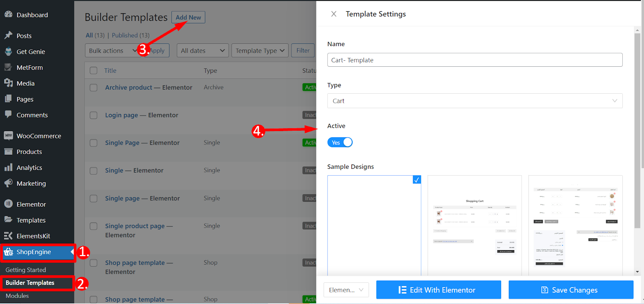Open the Builder Templates submenu item
This screenshot has width=644, height=304.
point(30,283)
